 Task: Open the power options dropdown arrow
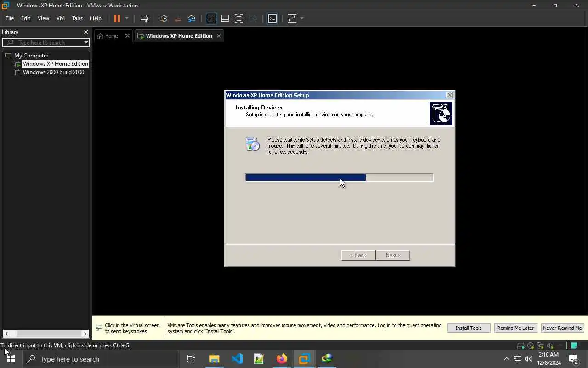coord(127,18)
